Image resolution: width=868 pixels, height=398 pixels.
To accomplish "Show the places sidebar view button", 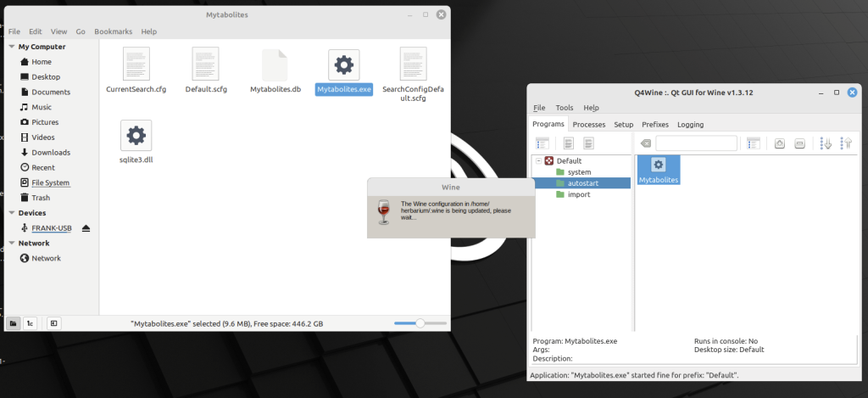I will [14, 323].
